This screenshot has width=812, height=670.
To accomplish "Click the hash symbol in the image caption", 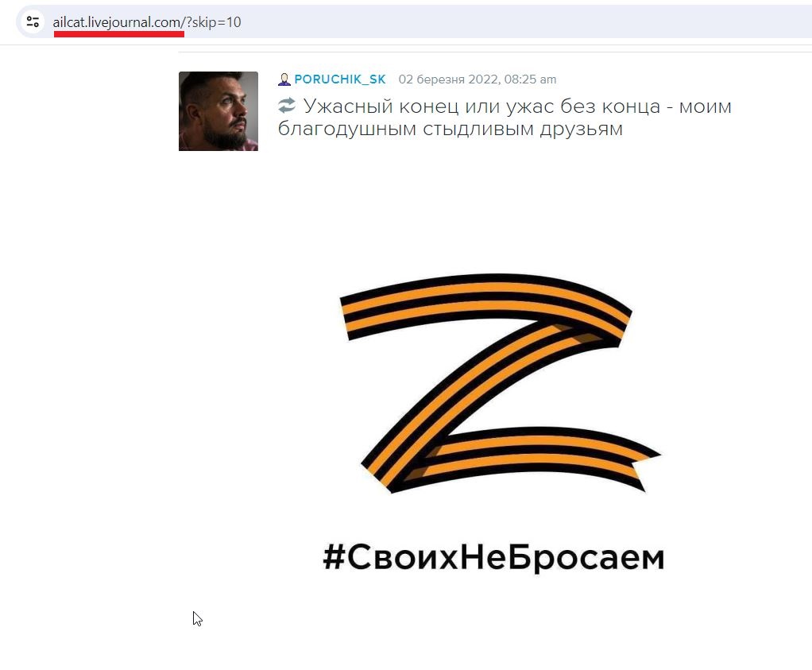I will tap(334, 557).
